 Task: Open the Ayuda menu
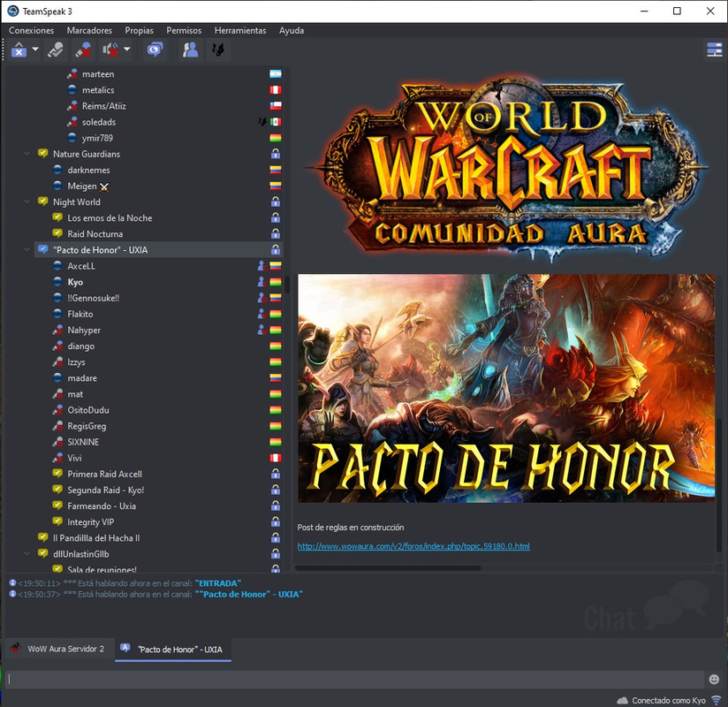tap(291, 30)
